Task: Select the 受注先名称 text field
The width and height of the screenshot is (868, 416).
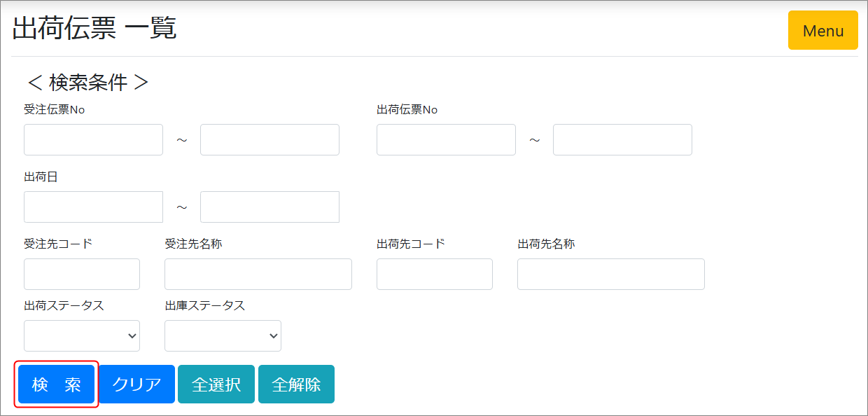Action: pos(258,275)
